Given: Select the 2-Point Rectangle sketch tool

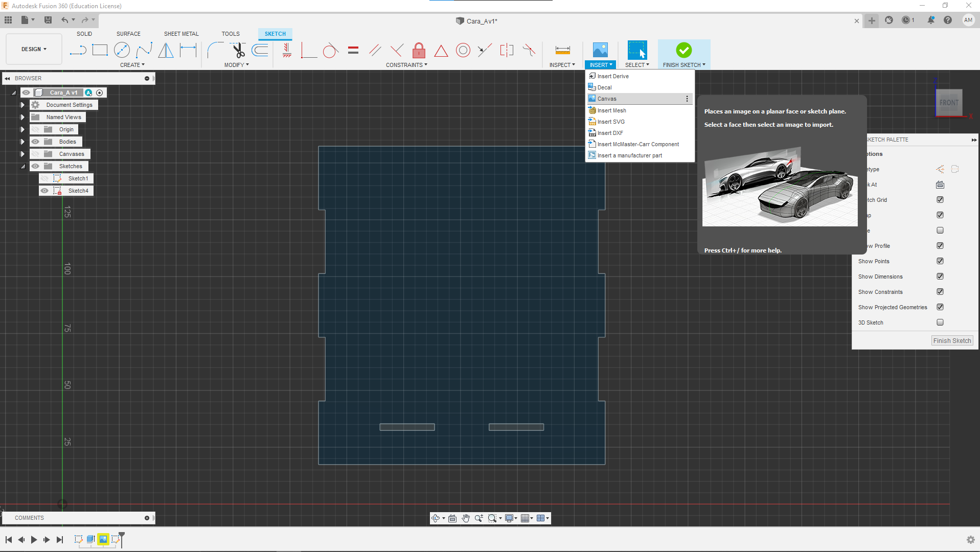Looking at the screenshot, I should point(100,50).
